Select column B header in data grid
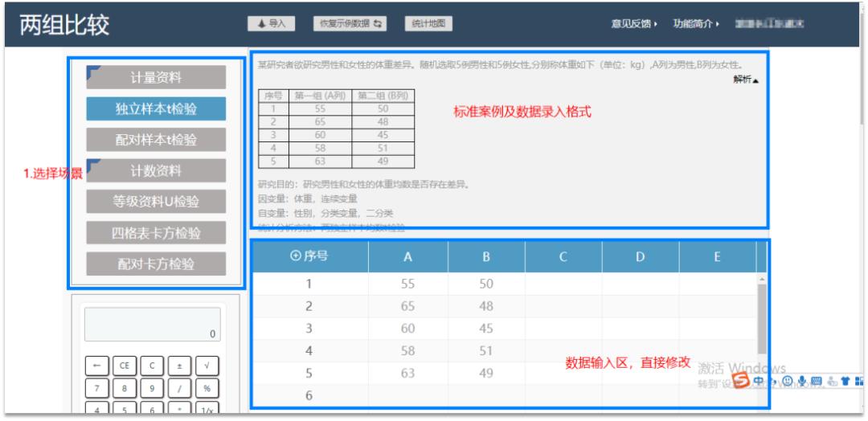 [486, 257]
